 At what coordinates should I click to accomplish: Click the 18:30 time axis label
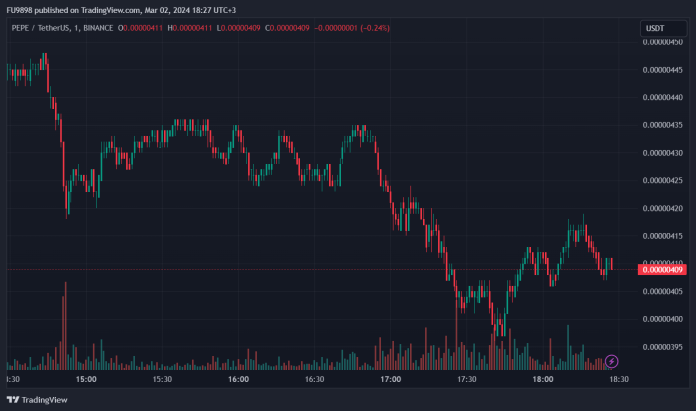pos(619,380)
